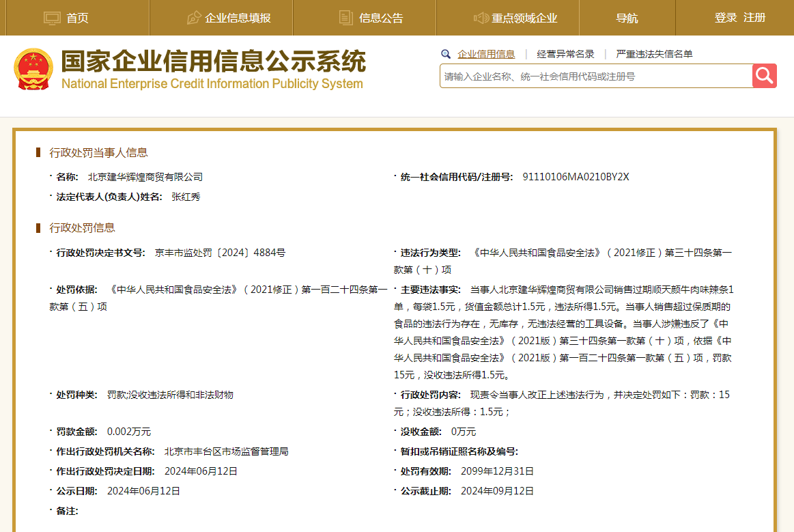Viewport: 794px width, 532px height.
Task: Click penalty validity date 2099年12月31日
Action: (x=497, y=471)
